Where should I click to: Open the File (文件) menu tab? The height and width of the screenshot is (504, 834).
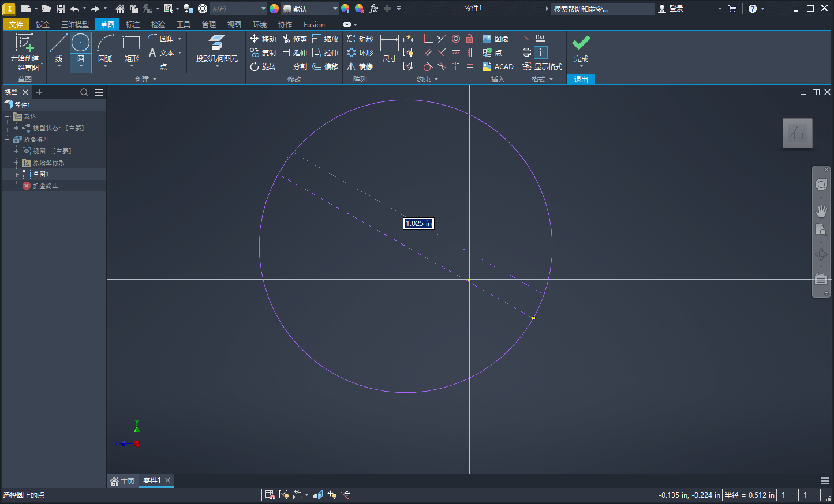tap(16, 24)
